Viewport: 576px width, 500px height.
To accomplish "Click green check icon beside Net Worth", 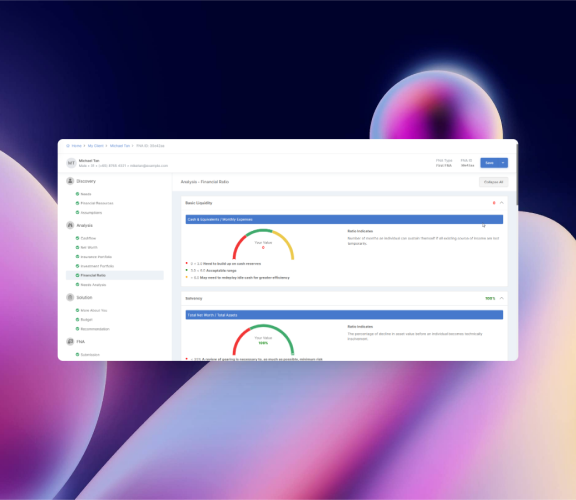I will [78, 247].
